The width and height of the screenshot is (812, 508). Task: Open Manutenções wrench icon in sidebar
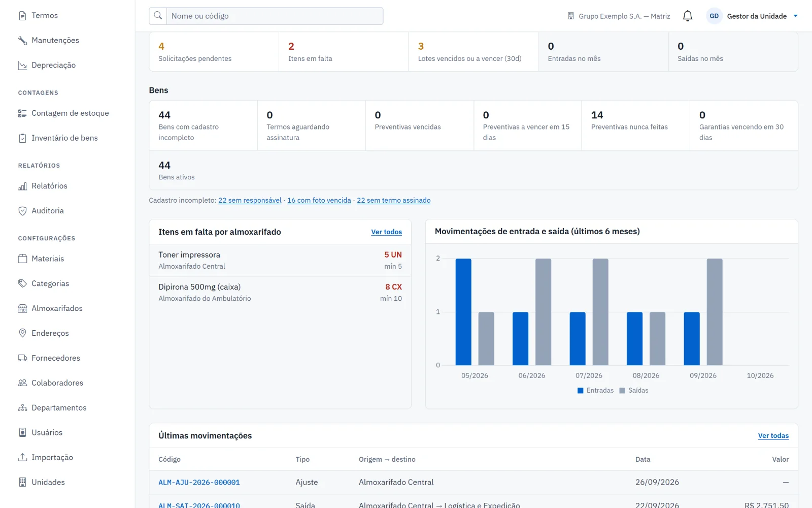click(x=22, y=41)
